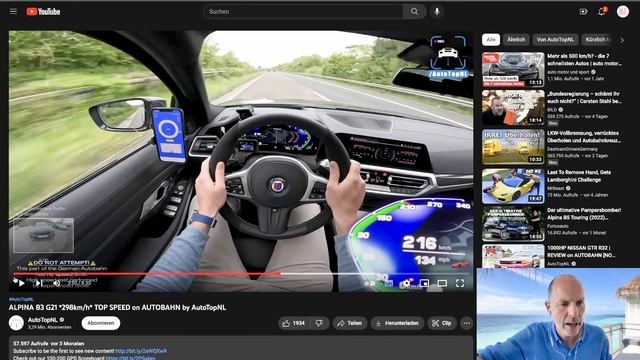Image resolution: width=640 pixels, height=360 pixels.
Task: Open the Bundesregierung BILD video thumbnail
Action: point(513,107)
